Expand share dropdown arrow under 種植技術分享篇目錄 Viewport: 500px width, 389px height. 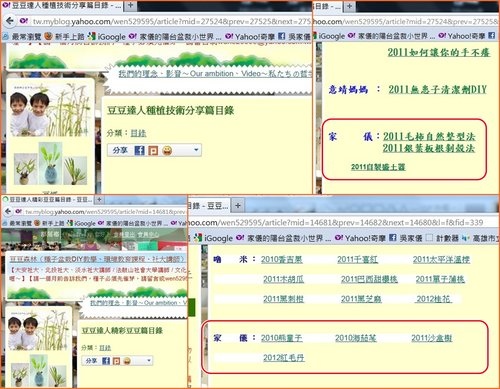pos(196,150)
